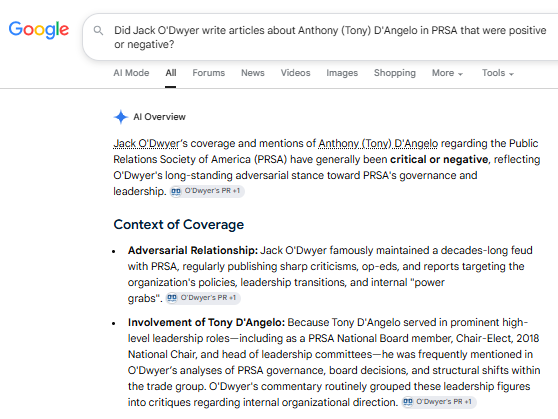This screenshot has width=558, height=419.
Task: Click the 'Context of Coverage' heading
Action: (x=179, y=225)
